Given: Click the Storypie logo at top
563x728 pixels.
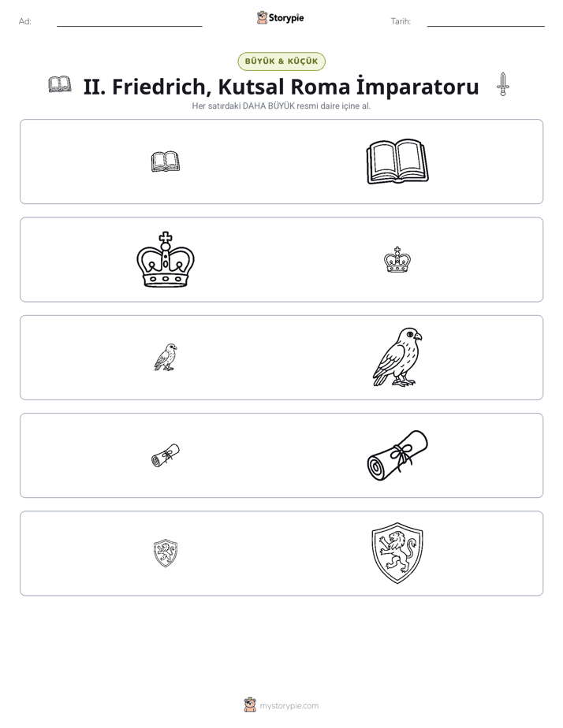Looking at the screenshot, I should point(281,17).
